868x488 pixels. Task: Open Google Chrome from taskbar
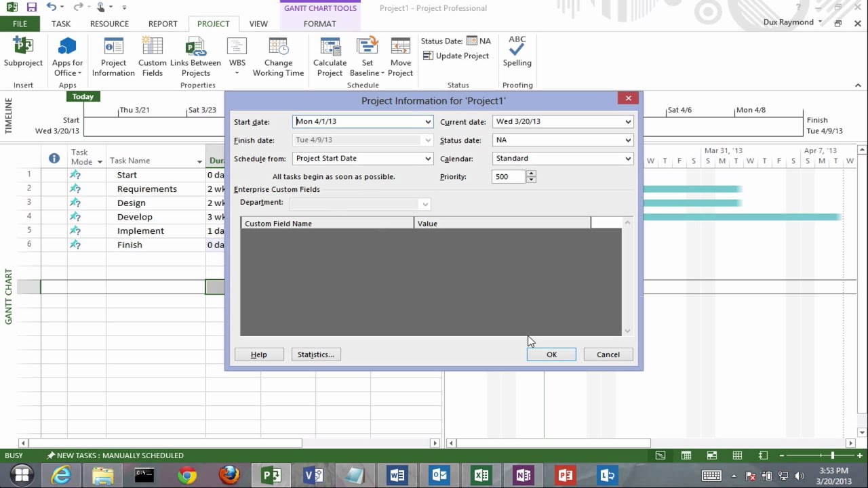pyautogui.click(x=187, y=475)
